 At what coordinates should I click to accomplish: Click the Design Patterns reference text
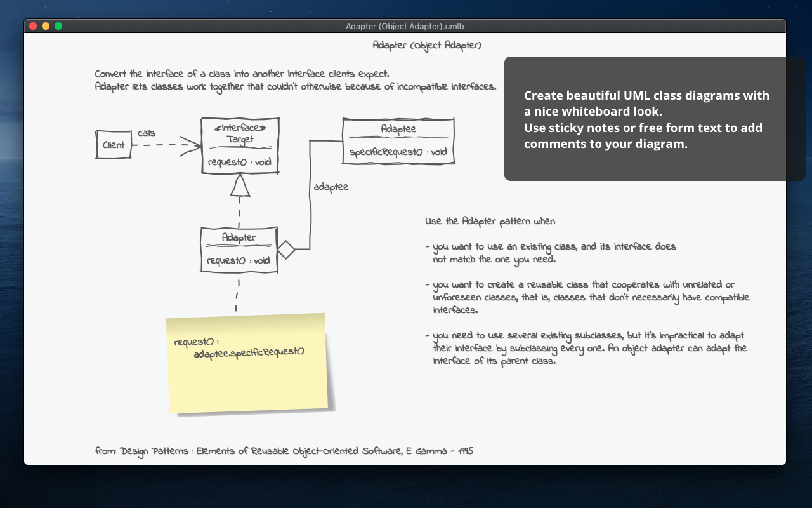point(284,451)
